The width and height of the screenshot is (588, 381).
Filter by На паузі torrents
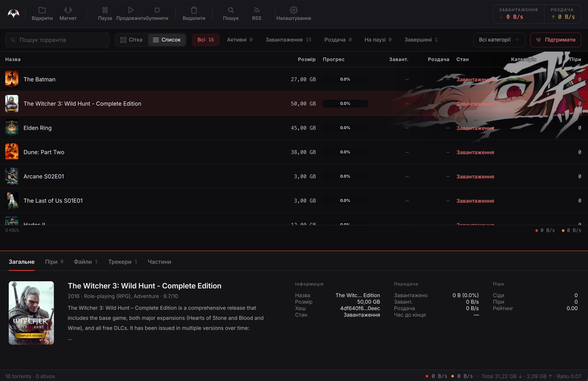(378, 40)
